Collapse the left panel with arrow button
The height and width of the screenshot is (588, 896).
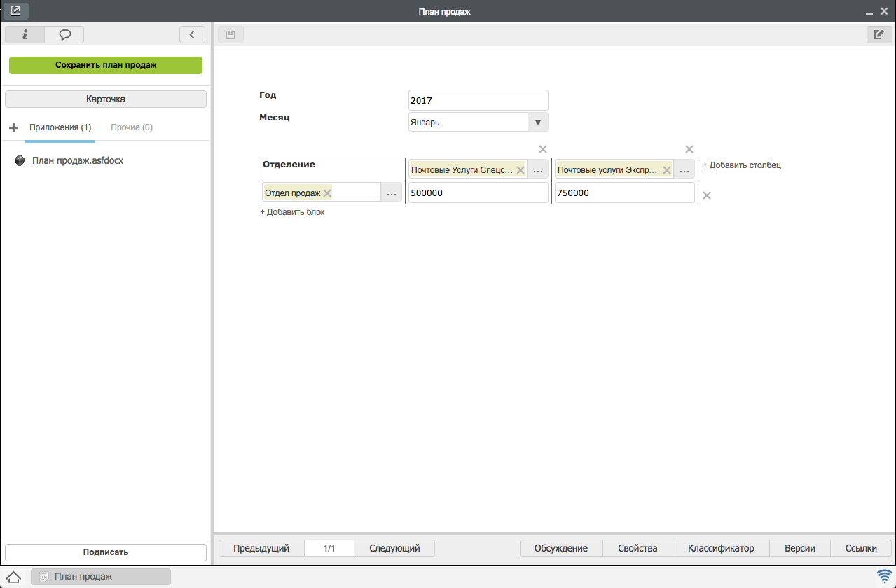tap(192, 34)
